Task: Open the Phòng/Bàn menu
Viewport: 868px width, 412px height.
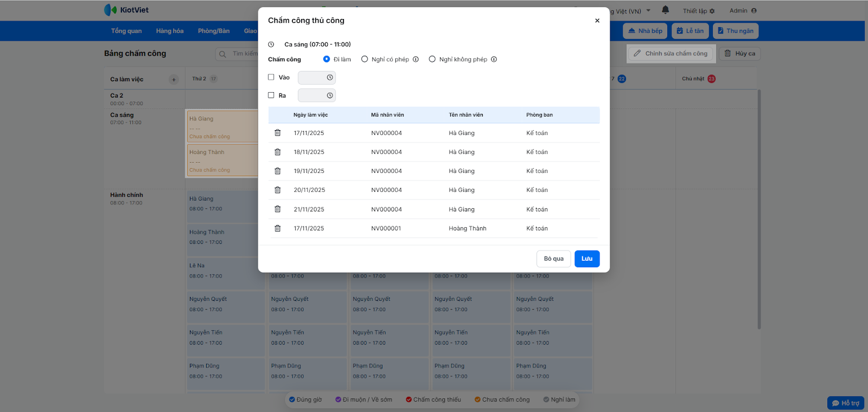Action: [214, 31]
